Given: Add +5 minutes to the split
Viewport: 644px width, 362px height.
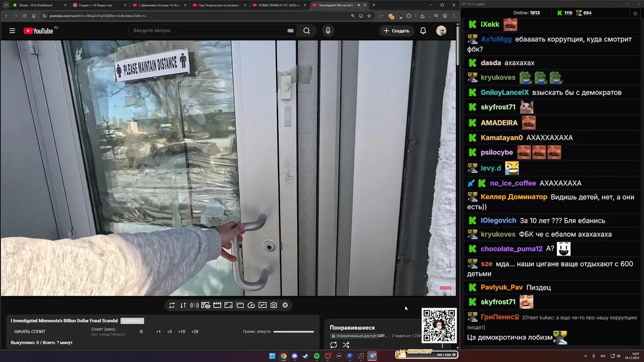Looking at the screenshot, I should pyautogui.click(x=170, y=332).
